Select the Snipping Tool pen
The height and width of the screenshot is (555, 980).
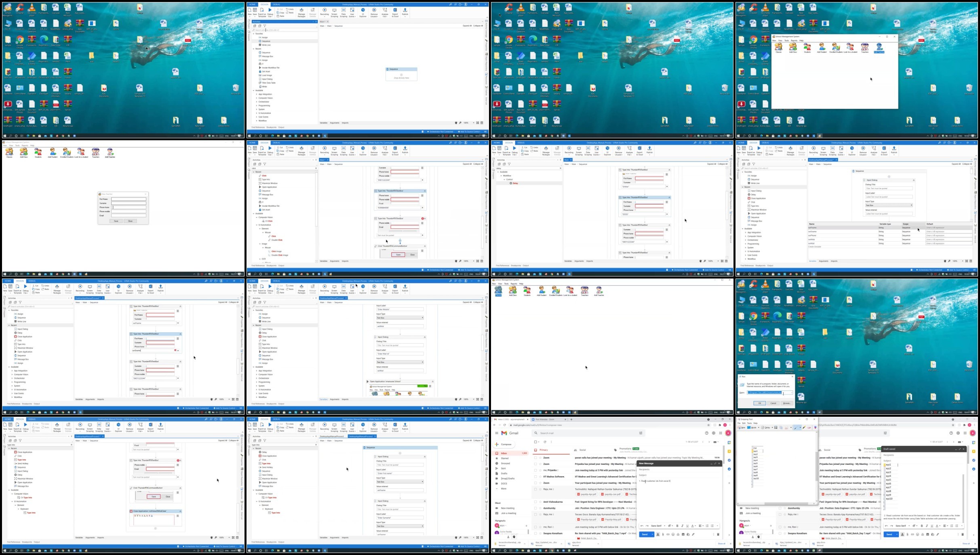(796, 428)
